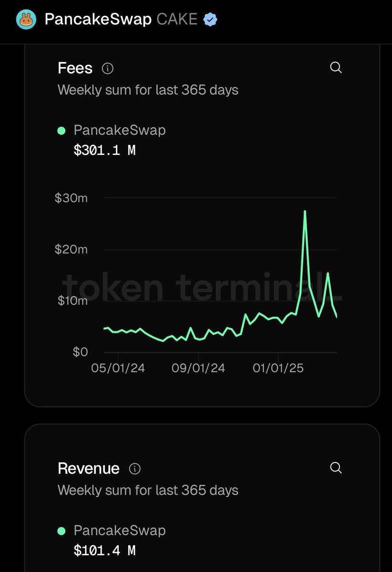Click the Revenue card heading
The image size is (392, 572).
pos(88,469)
